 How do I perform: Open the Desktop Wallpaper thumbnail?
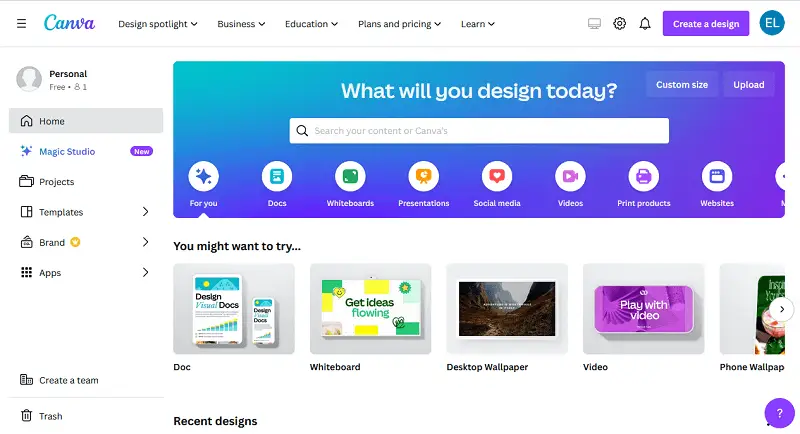507,309
